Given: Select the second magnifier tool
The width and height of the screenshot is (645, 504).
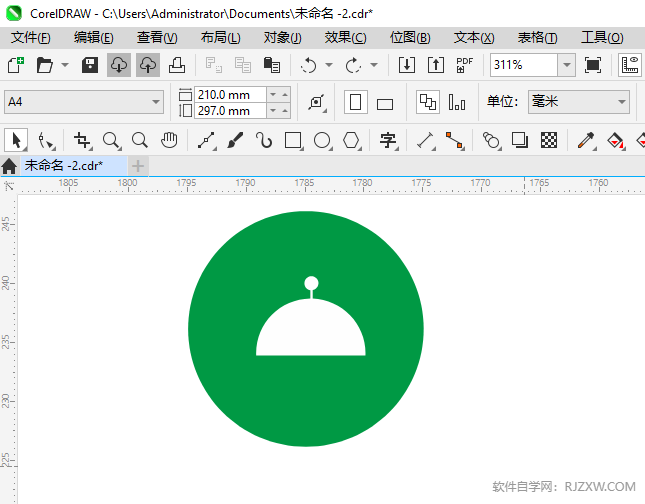Looking at the screenshot, I should (x=140, y=140).
